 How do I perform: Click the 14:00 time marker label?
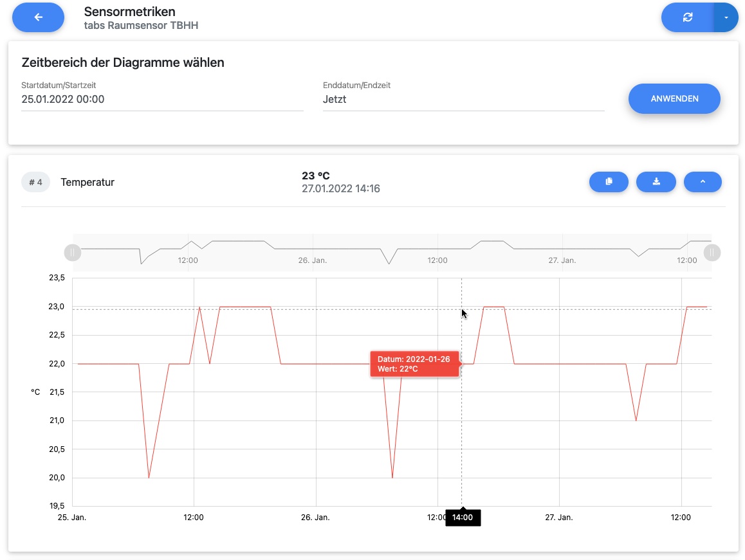tap(463, 517)
